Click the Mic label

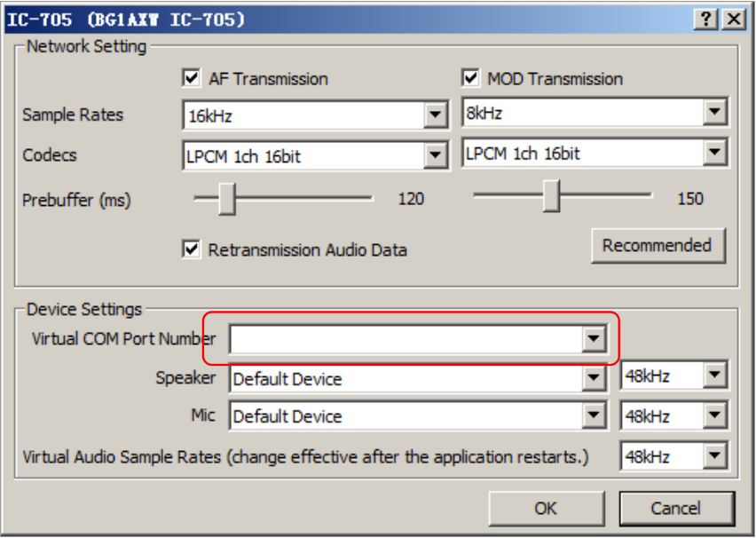coord(203,415)
